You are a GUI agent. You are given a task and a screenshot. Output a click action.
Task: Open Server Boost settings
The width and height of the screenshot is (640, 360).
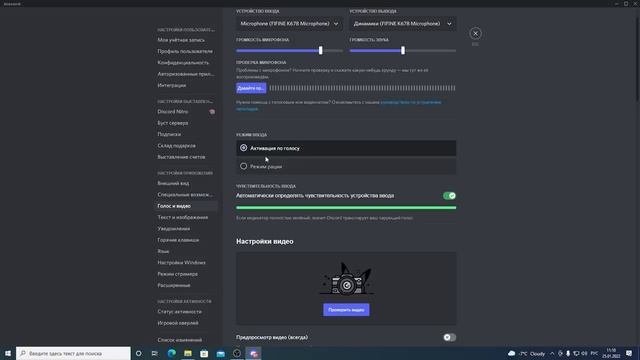click(173, 123)
